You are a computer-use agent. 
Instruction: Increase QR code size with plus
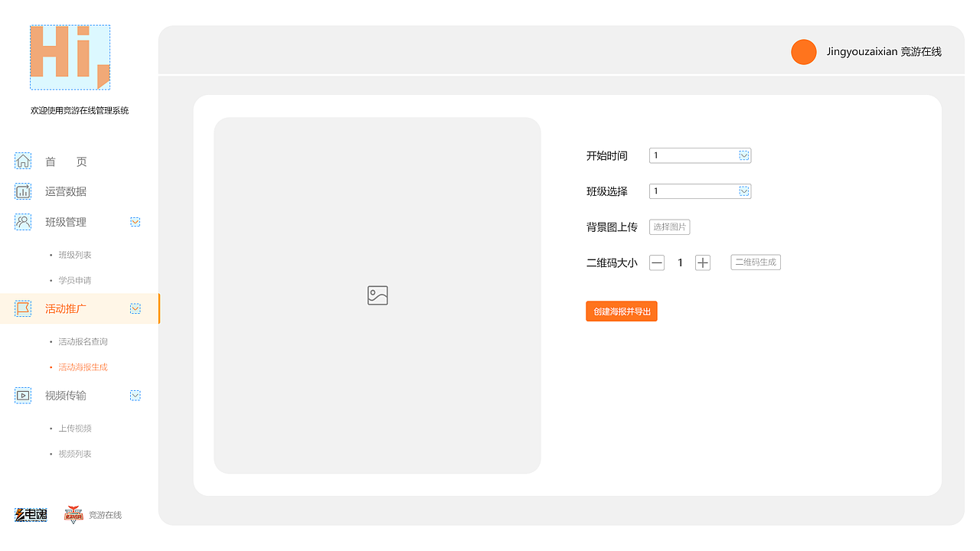703,262
